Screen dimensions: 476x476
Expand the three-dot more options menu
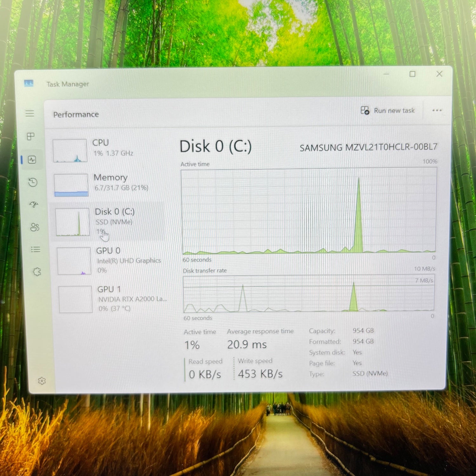[437, 110]
